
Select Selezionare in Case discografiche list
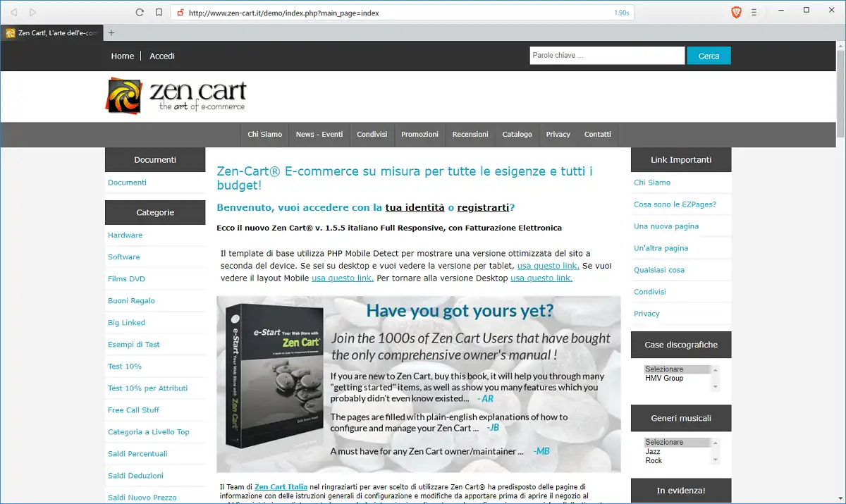point(678,369)
